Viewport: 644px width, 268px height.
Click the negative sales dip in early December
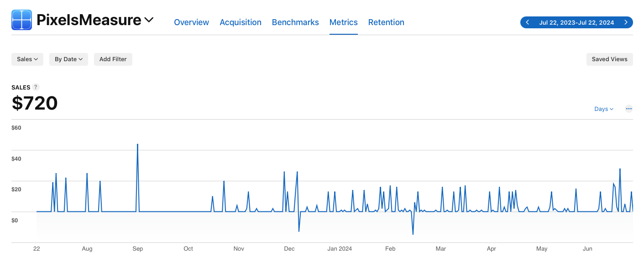(x=299, y=231)
